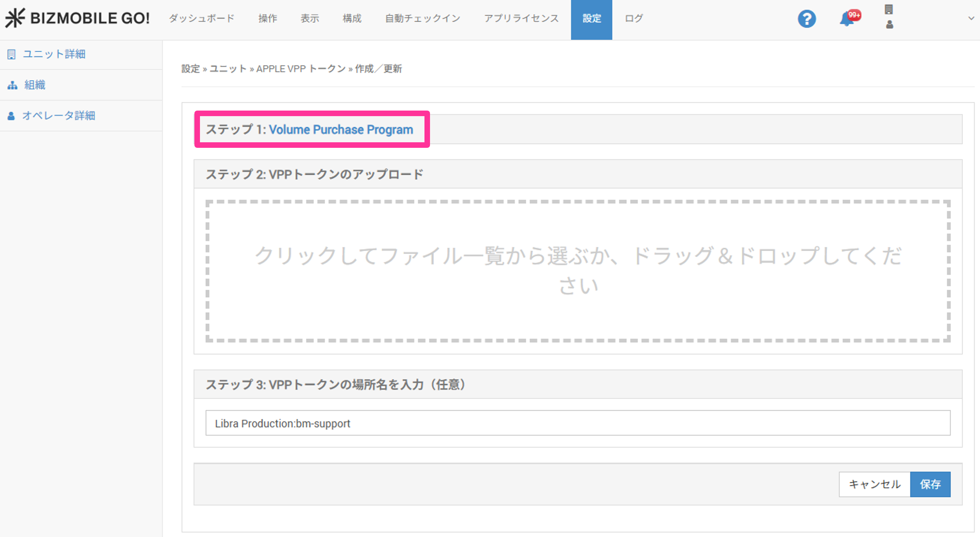Open the 操作 menu
980x537 pixels.
pyautogui.click(x=268, y=18)
